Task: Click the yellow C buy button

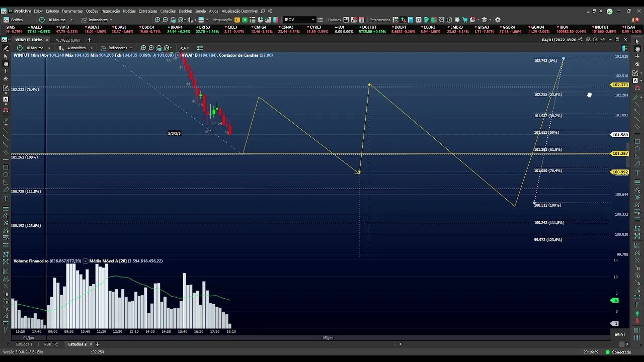Action: [x=238, y=20]
